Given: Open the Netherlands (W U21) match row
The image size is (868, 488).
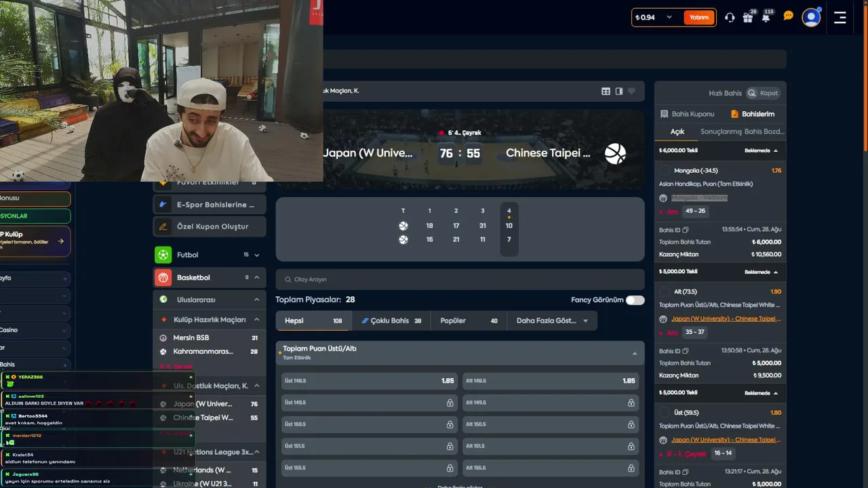Looking at the screenshot, I should point(210,470).
